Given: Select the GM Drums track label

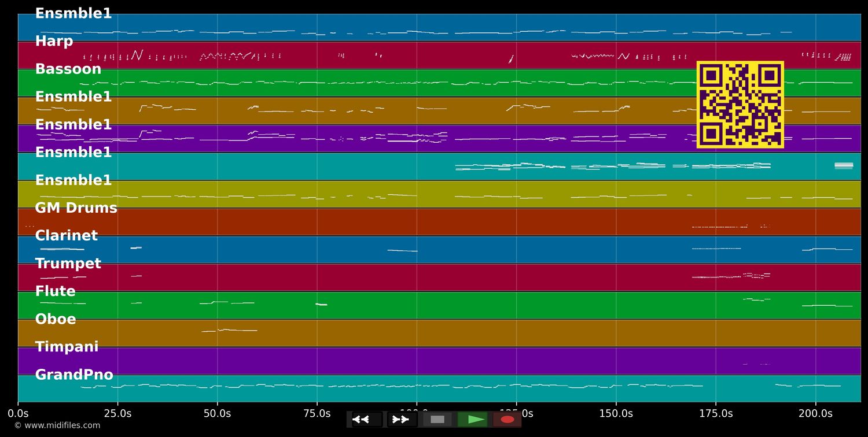Looking at the screenshot, I should point(76,208).
